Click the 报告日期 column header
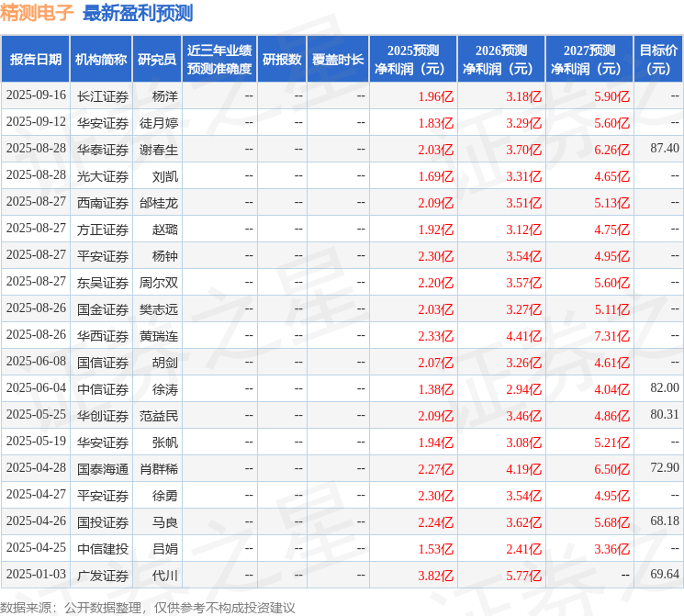This screenshot has height=616, width=684. pyautogui.click(x=35, y=60)
